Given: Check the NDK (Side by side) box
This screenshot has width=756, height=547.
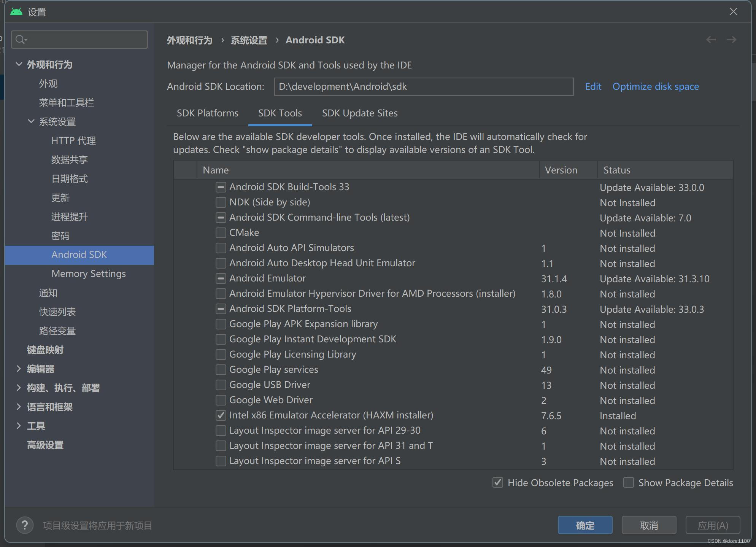Looking at the screenshot, I should [x=221, y=202].
